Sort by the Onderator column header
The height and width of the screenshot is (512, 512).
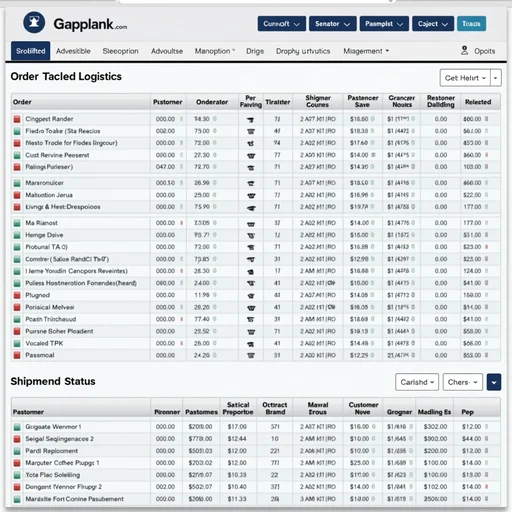tap(212, 102)
